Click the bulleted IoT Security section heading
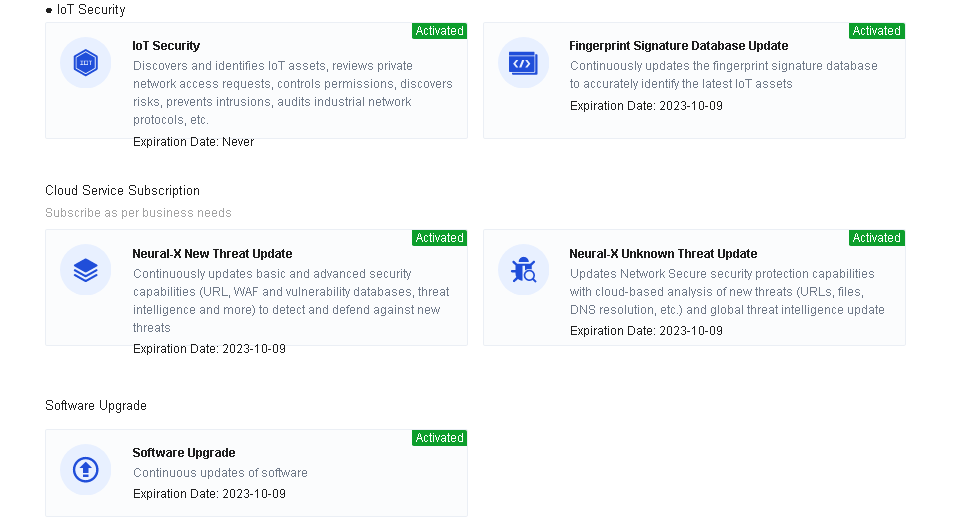 click(91, 10)
